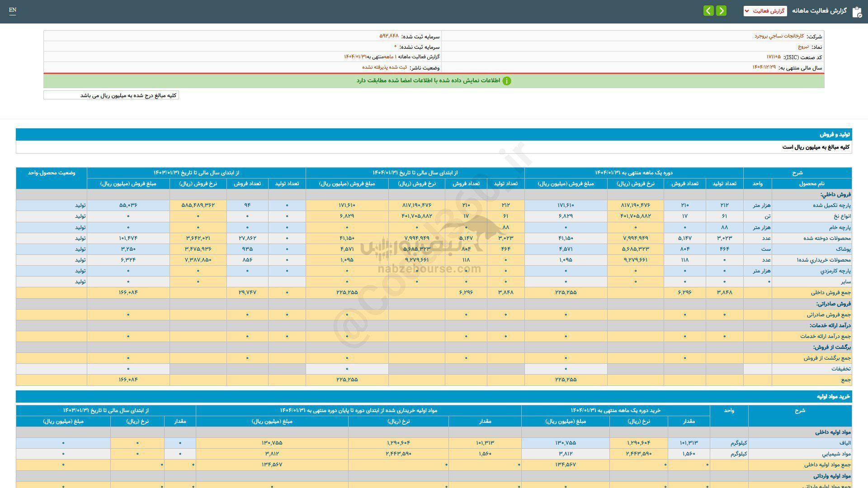Open the گزارش فعالیت dropdown

(765, 11)
